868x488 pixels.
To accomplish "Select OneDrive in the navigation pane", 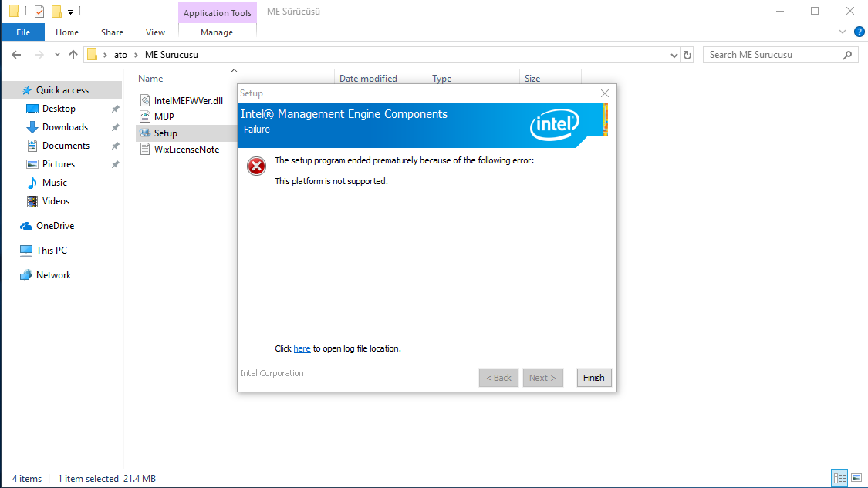I will [55, 226].
